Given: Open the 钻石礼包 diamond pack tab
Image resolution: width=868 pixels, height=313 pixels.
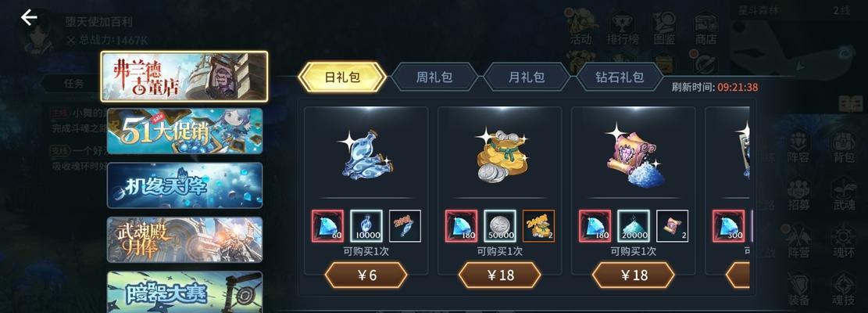Looking at the screenshot, I should tap(620, 77).
